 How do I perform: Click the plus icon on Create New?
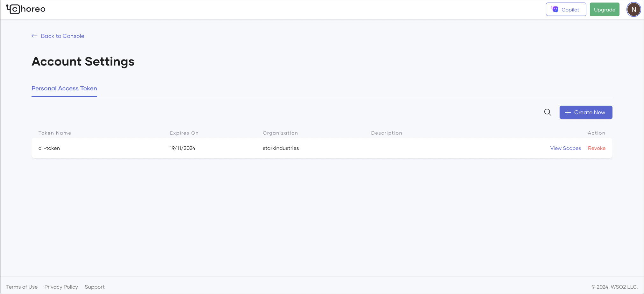[568, 112]
